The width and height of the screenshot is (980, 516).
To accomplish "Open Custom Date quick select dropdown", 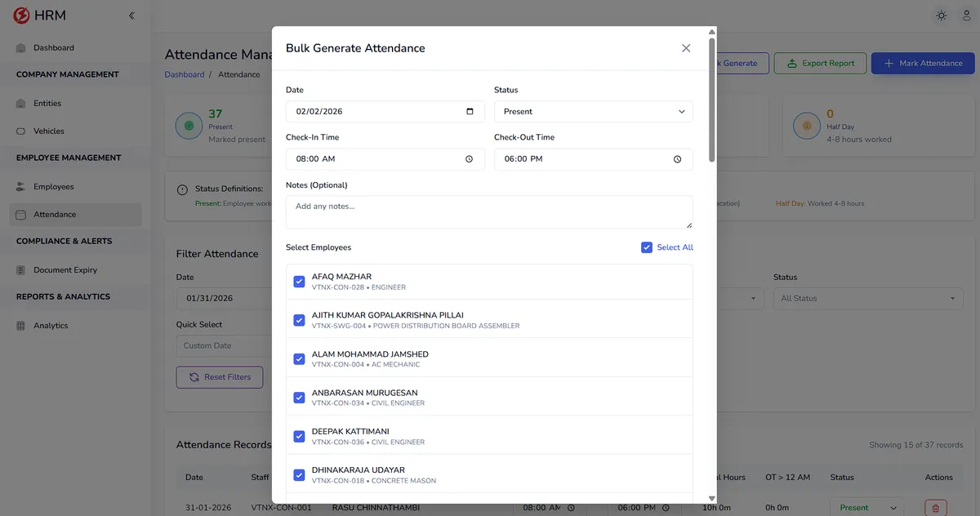I will click(224, 346).
